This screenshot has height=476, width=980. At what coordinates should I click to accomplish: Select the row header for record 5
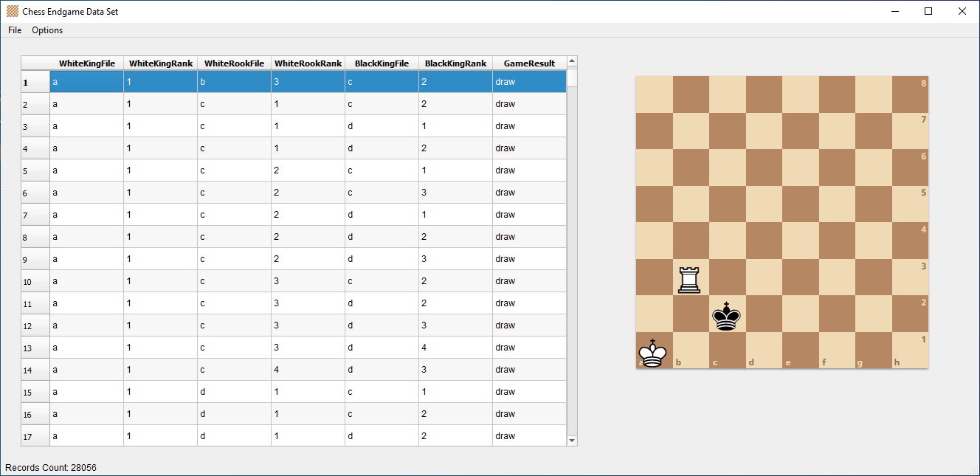coord(34,170)
